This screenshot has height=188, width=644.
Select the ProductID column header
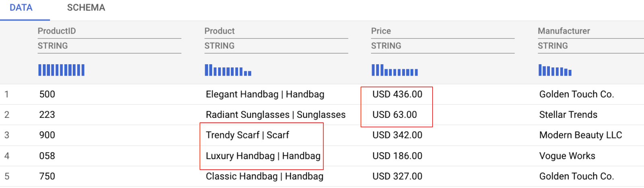pyautogui.click(x=57, y=31)
